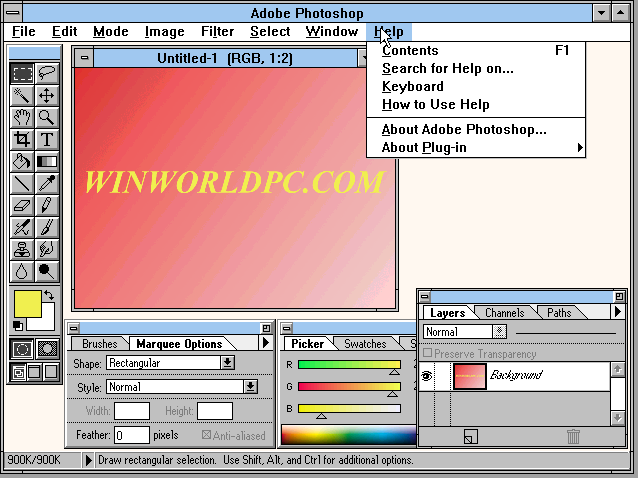Select the Dodge/Burn tool
The image size is (638, 478).
click(x=47, y=271)
